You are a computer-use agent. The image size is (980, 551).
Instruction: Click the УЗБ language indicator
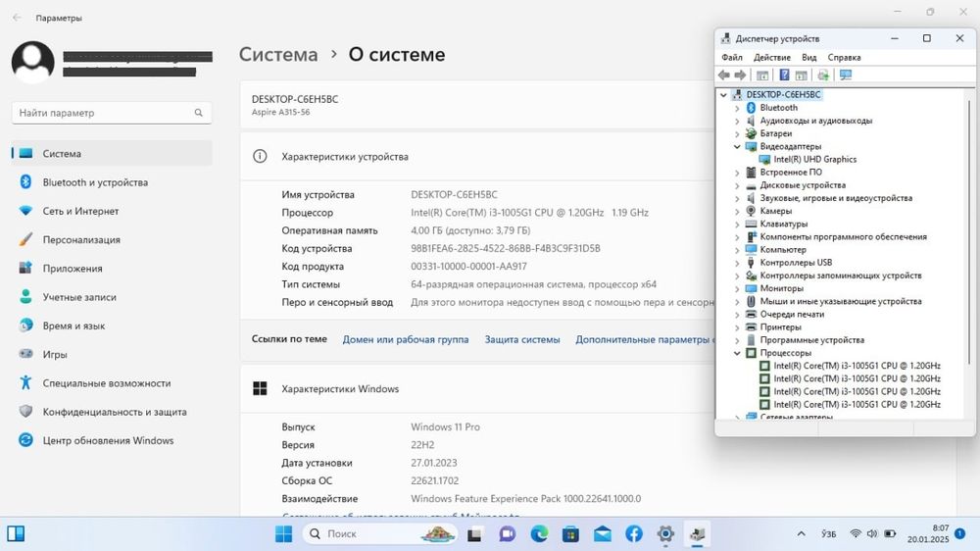click(828, 533)
